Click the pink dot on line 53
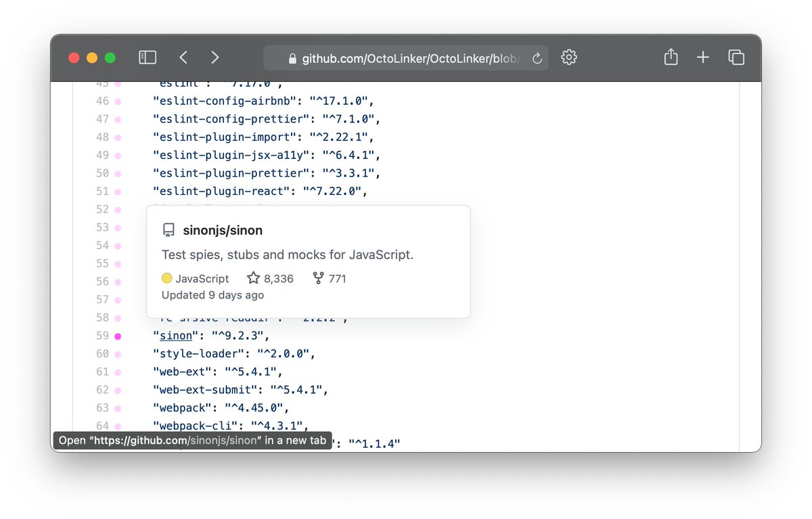The width and height of the screenshot is (812, 519). click(x=118, y=227)
